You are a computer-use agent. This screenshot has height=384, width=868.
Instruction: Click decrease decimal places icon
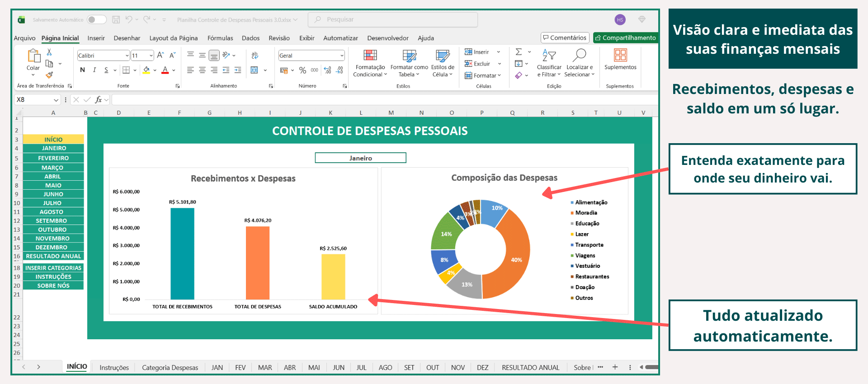coord(340,70)
